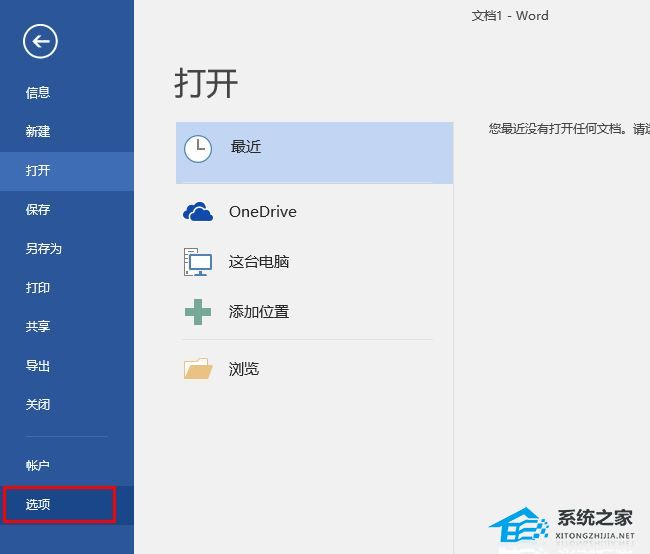
Task: Select the 最近 location label
Action: click(x=246, y=147)
